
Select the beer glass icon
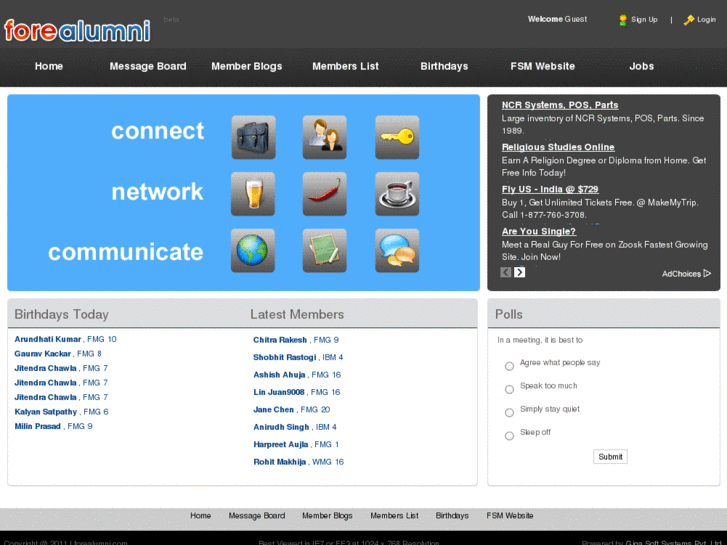pos(253,194)
